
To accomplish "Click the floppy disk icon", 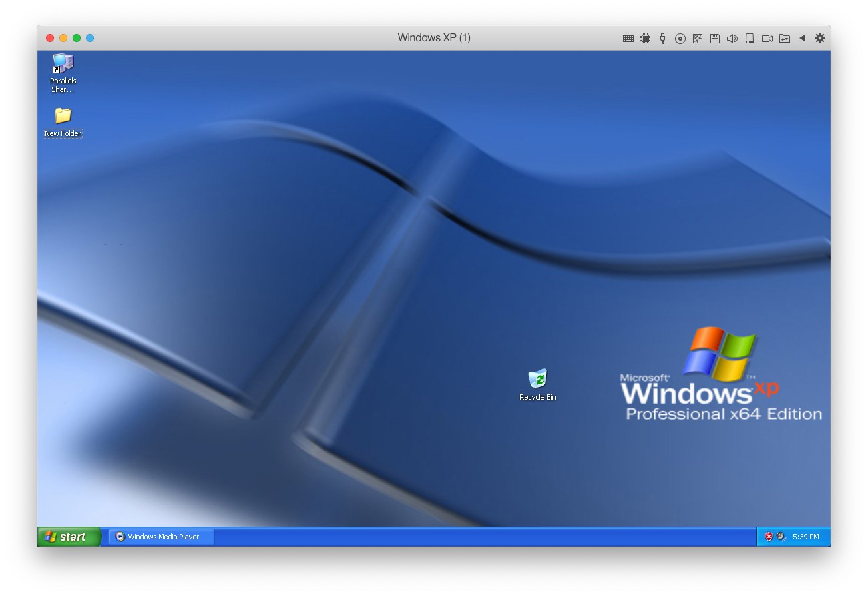I will (714, 39).
